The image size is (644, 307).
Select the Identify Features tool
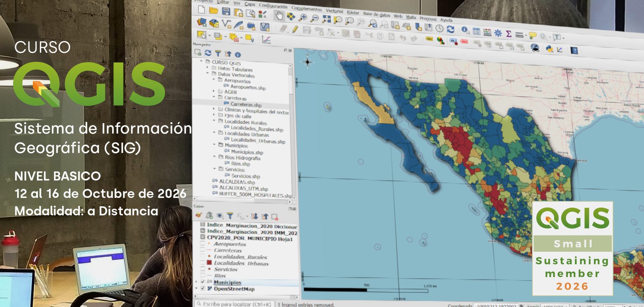[x=466, y=30]
